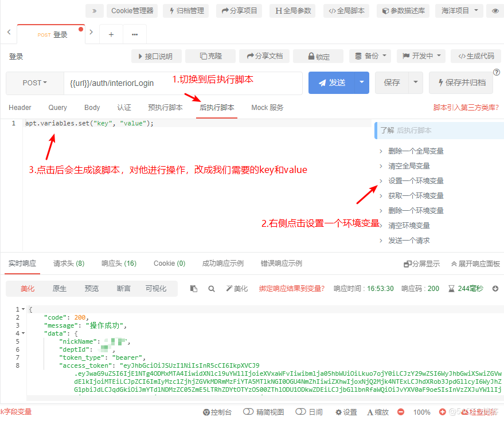Viewport: 504px width, 421px height.
Task: Open the Cookie (0) response tab
Action: (169, 263)
